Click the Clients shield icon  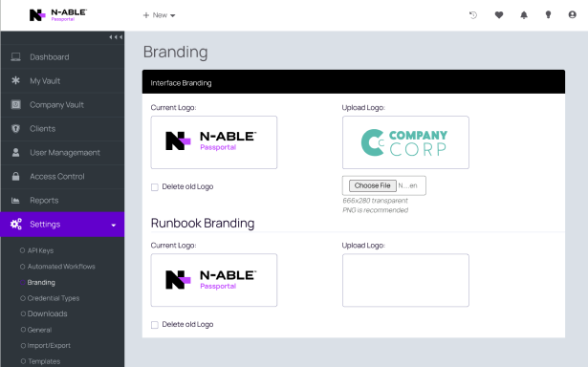point(15,129)
